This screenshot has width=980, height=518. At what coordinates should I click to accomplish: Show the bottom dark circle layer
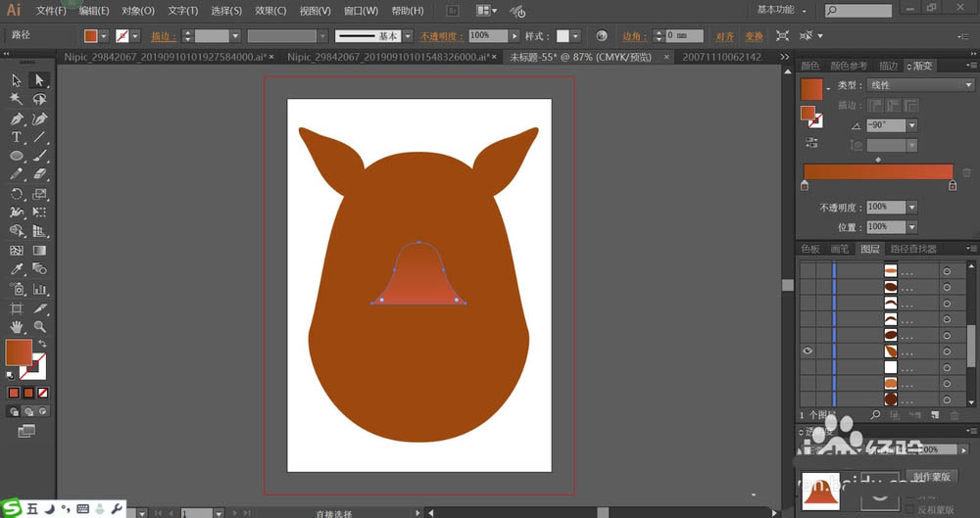[808, 400]
